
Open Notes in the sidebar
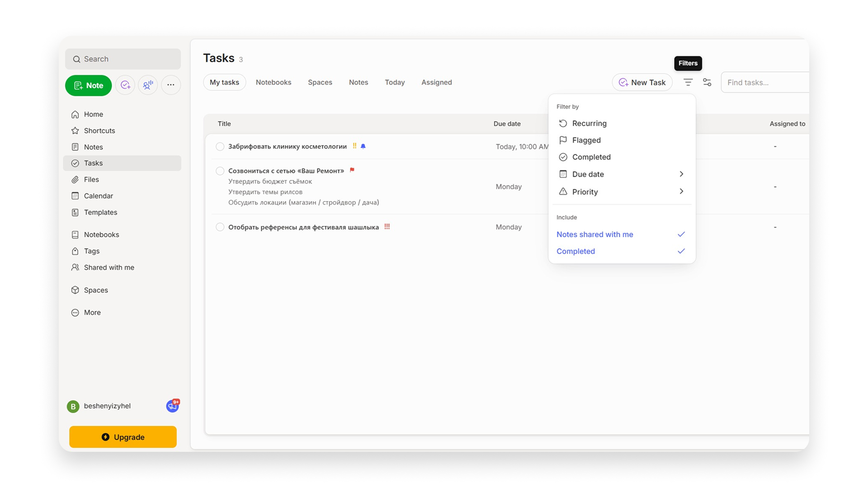122,147
